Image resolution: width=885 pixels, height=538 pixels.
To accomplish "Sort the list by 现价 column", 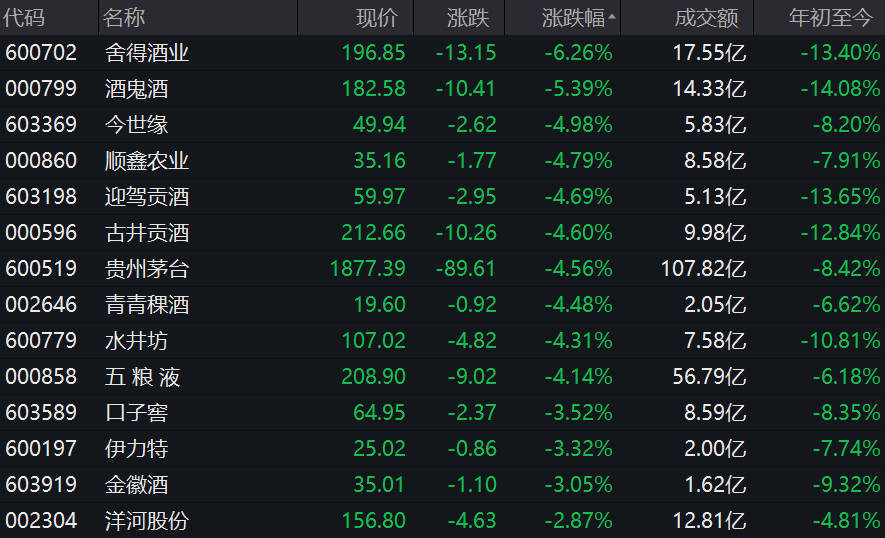I will click(377, 17).
